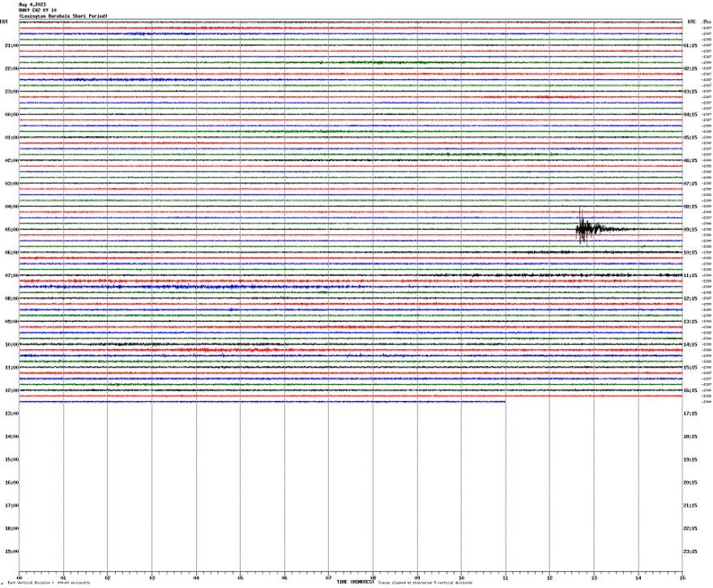The width and height of the screenshot is (713, 588).
Task: Click the 08 minute mark on bottom axis
Action: click(374, 577)
